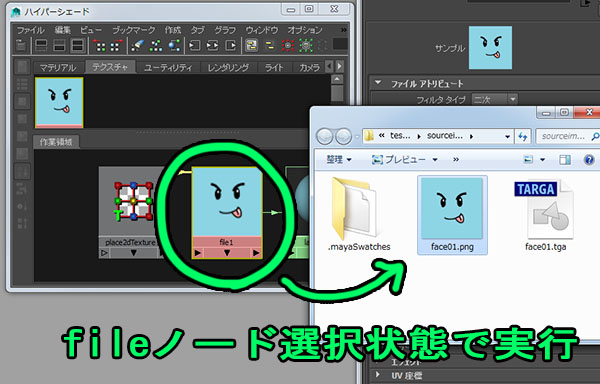Image resolution: width=600 pixels, height=384 pixels.
Task: Open the 整理 dropdown in Explorer
Action: pyautogui.click(x=339, y=159)
